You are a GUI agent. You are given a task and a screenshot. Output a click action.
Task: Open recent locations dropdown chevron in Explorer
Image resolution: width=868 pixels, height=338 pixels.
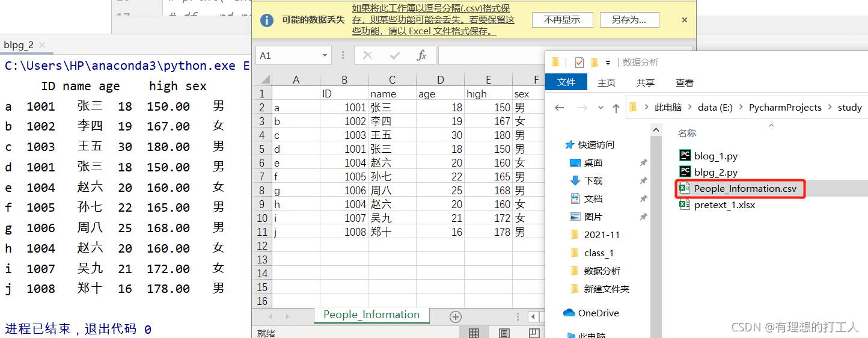[601, 108]
